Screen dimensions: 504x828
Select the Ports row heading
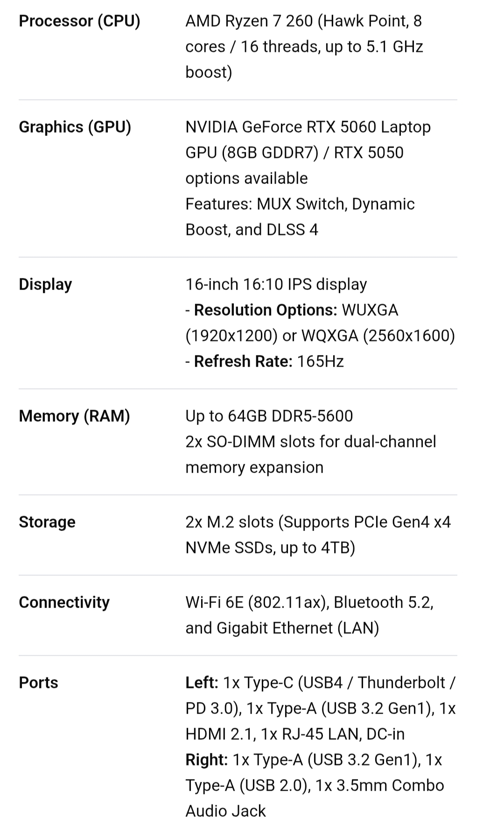38,682
